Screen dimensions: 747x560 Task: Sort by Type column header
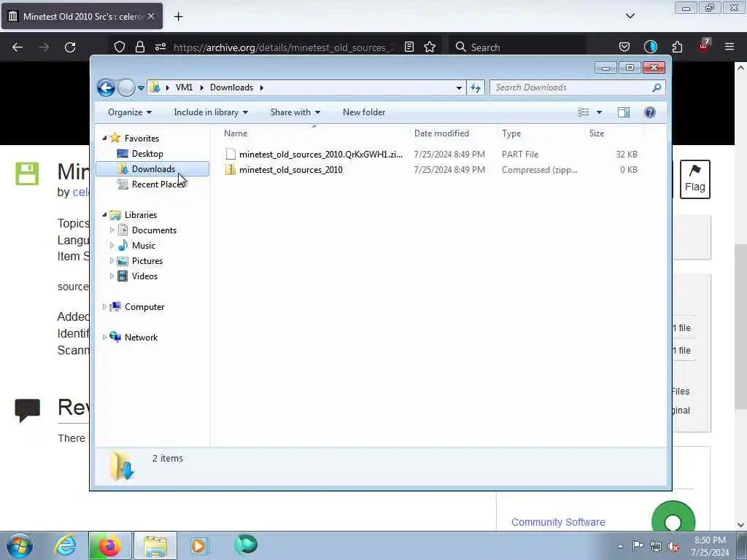click(x=541, y=133)
